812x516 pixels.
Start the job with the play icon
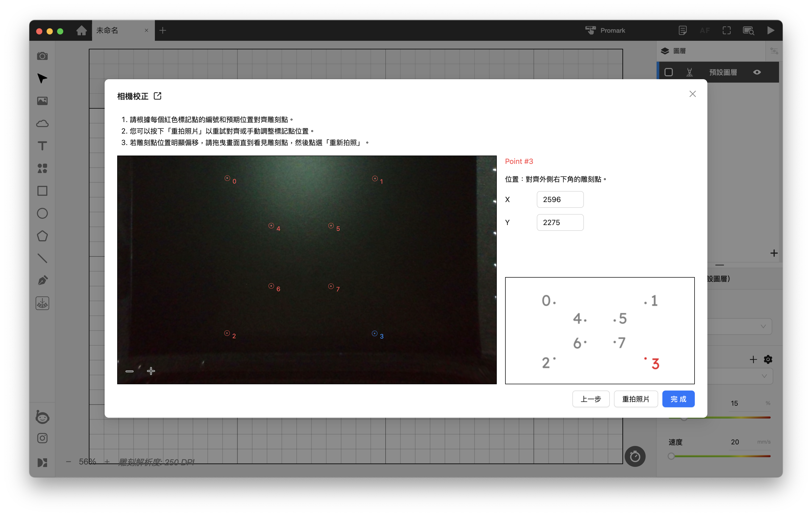[x=771, y=30]
